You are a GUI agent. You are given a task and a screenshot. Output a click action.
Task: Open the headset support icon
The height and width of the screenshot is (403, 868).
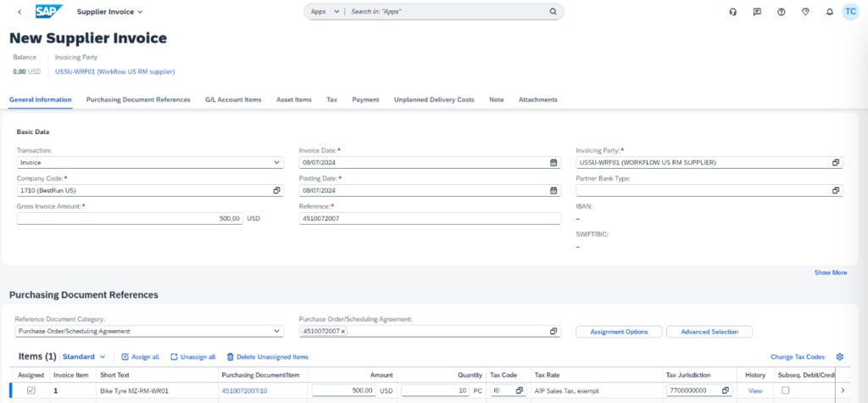click(x=733, y=12)
